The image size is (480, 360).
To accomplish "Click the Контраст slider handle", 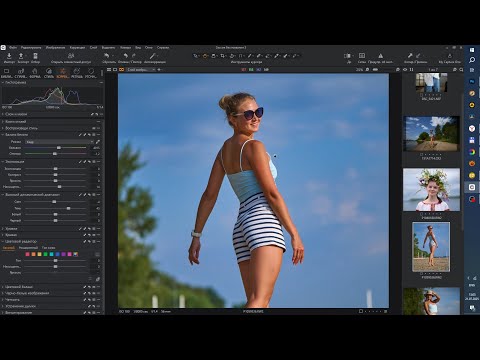I will point(55,175).
